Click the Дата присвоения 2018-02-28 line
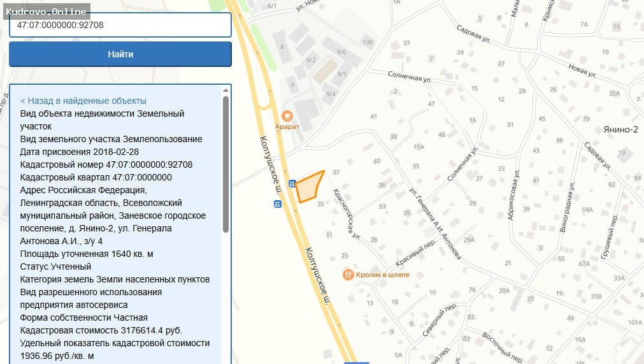 point(80,152)
